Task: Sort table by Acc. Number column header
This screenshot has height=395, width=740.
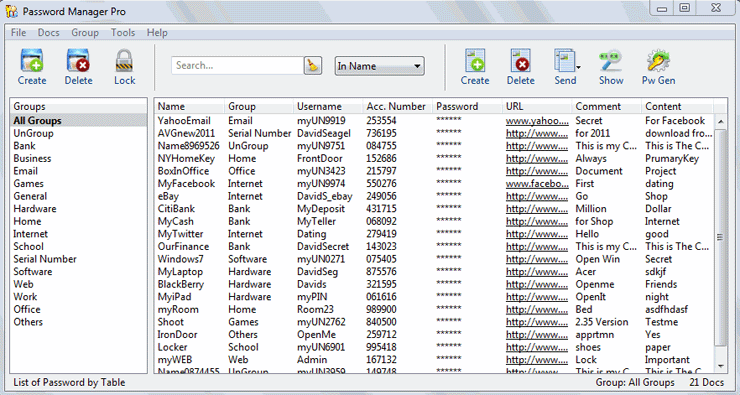Action: click(396, 106)
